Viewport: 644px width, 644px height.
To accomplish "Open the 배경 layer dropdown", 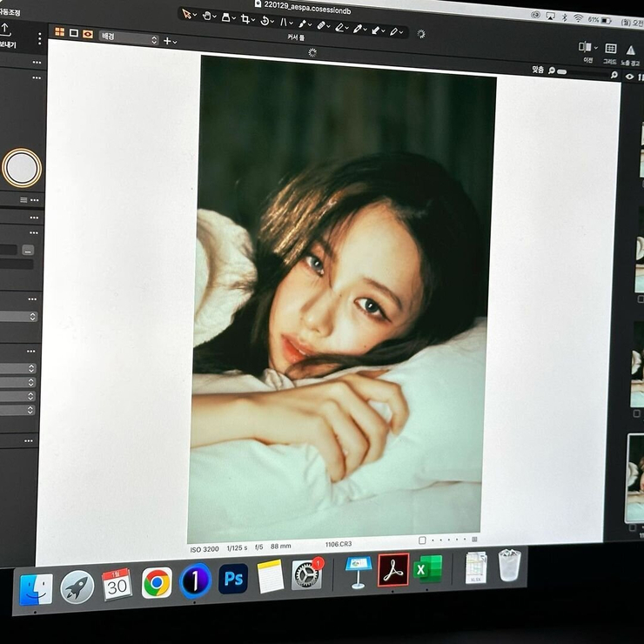I will (128, 38).
